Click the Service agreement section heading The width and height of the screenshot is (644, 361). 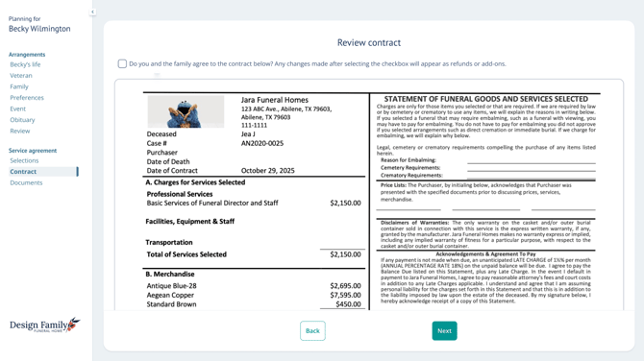33,151
